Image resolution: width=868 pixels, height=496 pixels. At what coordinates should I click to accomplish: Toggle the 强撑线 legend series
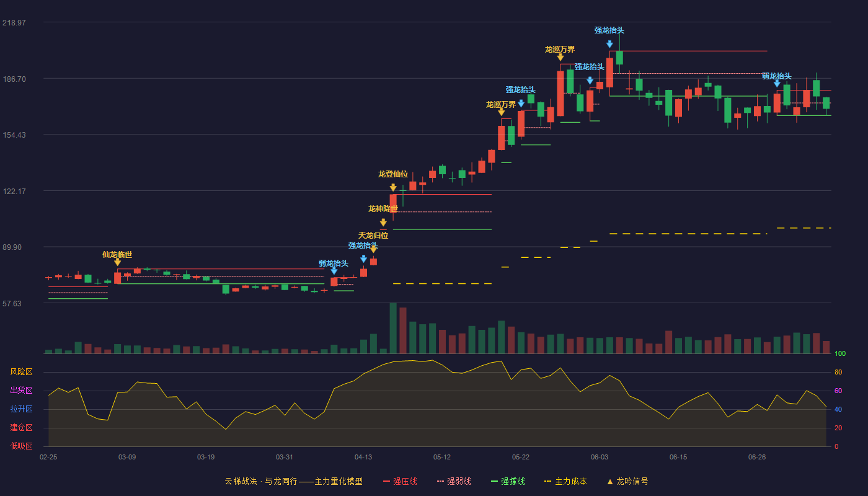(x=508, y=481)
